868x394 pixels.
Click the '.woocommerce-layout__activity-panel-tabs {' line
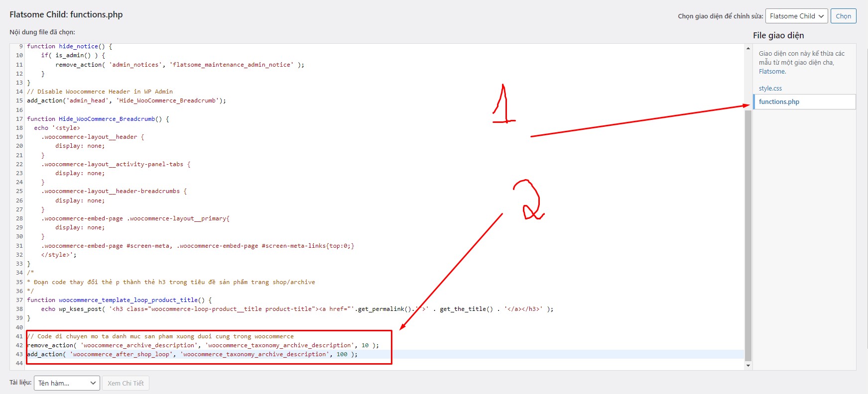(116, 164)
